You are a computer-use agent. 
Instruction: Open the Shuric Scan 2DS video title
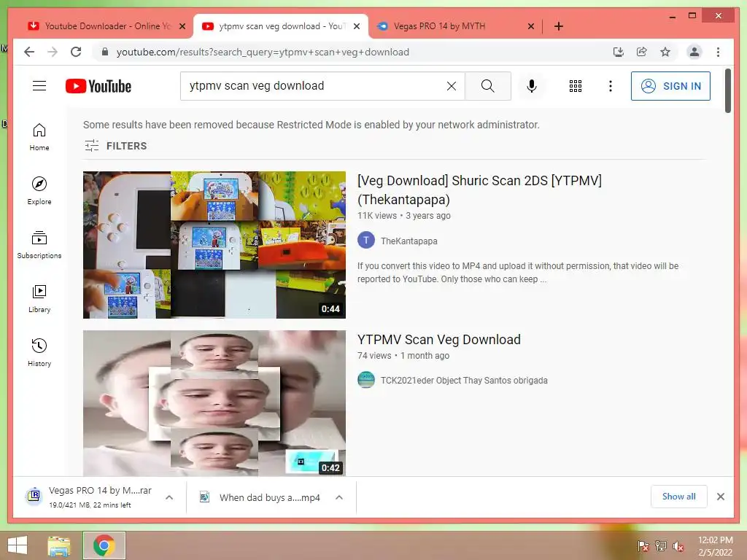[x=479, y=190]
